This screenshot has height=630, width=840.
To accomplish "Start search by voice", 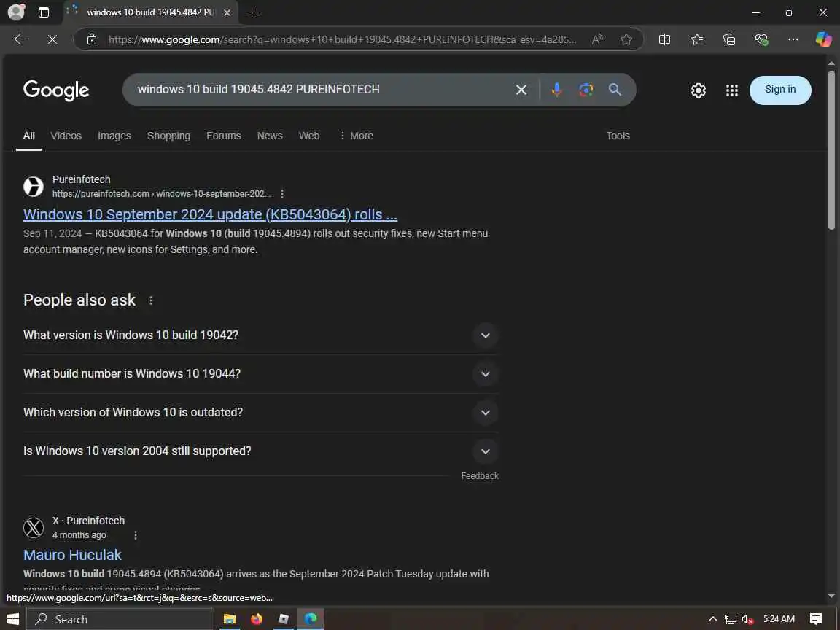I will [x=556, y=90].
